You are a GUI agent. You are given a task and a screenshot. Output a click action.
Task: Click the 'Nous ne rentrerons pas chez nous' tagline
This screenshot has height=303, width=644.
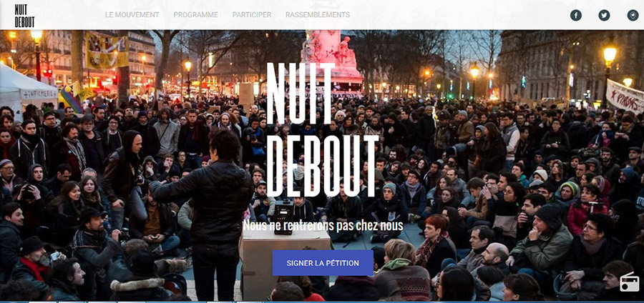click(323, 225)
